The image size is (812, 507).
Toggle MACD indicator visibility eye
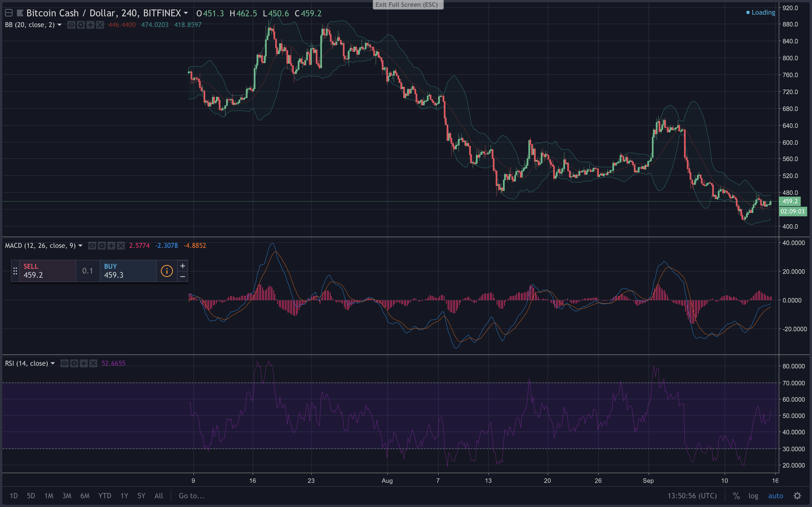[x=92, y=246]
